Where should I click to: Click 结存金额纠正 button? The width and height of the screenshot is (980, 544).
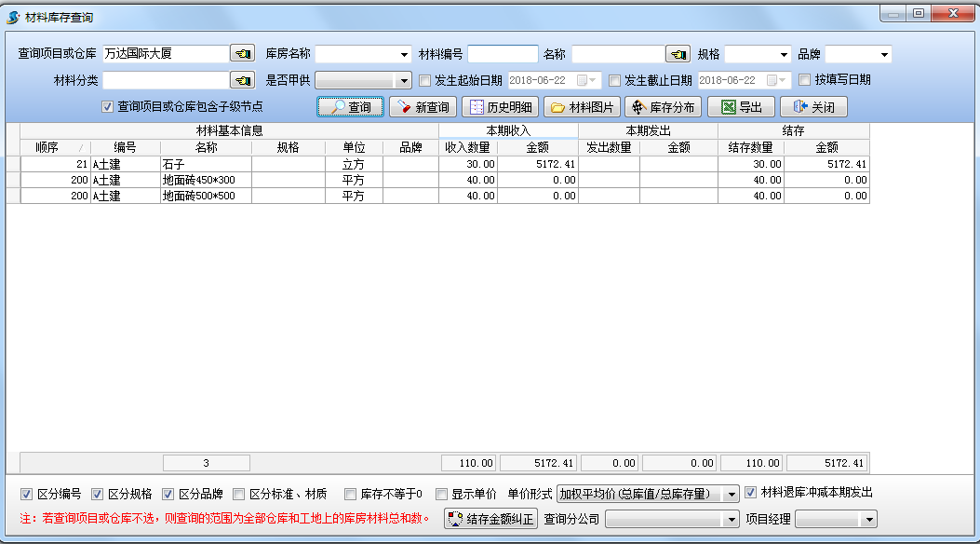point(490,519)
